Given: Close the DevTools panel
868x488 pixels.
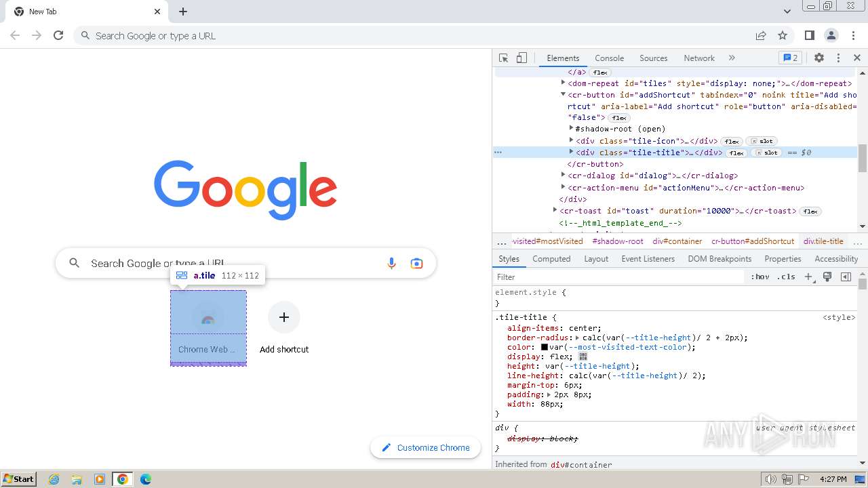Looking at the screenshot, I should [857, 58].
